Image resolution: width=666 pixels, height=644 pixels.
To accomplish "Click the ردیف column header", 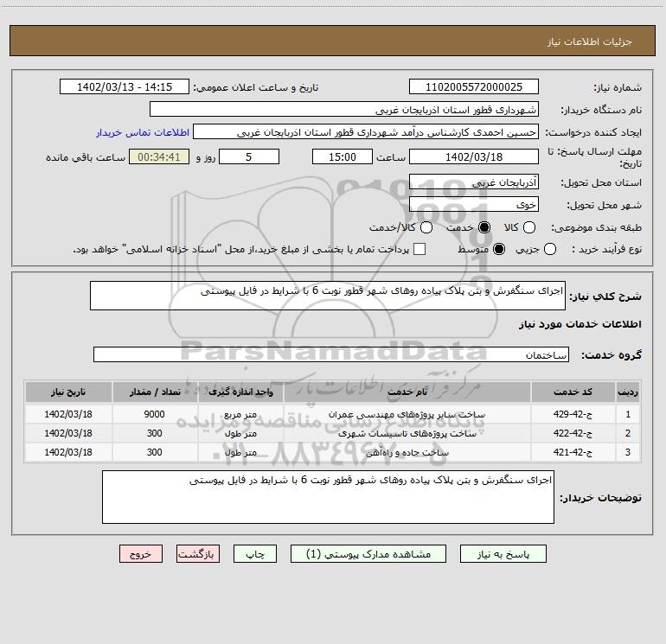I will (x=628, y=392).
